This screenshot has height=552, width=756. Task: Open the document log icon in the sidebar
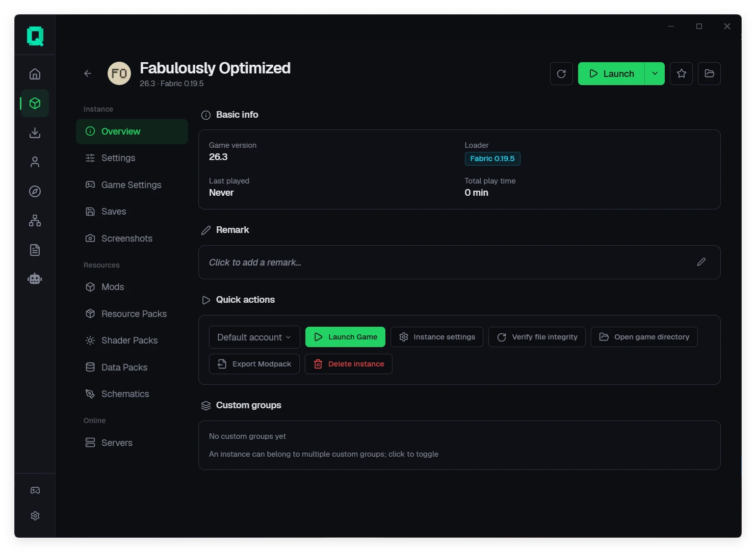pos(35,250)
